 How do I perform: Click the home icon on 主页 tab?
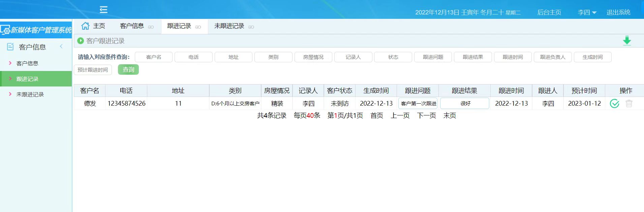[x=85, y=26]
